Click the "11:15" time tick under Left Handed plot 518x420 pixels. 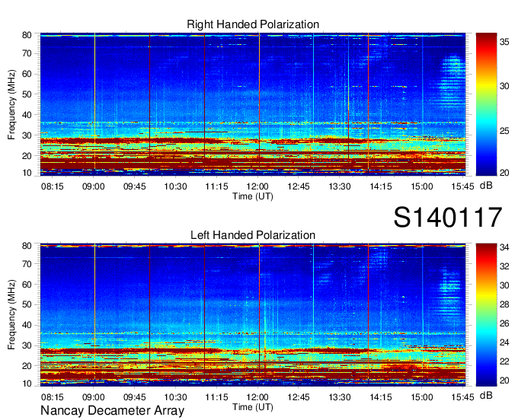pyautogui.click(x=216, y=397)
